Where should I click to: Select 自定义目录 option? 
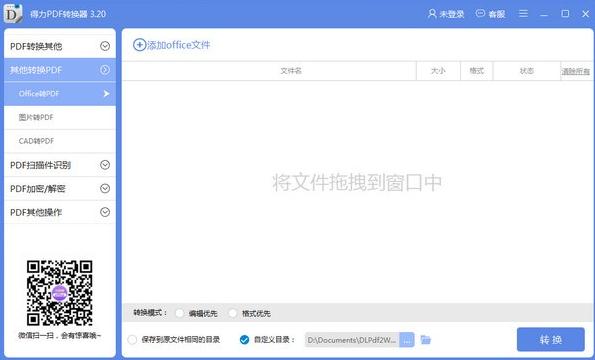(x=245, y=340)
